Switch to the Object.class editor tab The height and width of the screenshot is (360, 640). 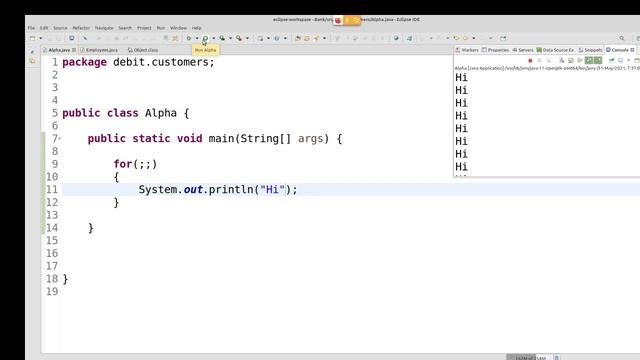pos(143,50)
